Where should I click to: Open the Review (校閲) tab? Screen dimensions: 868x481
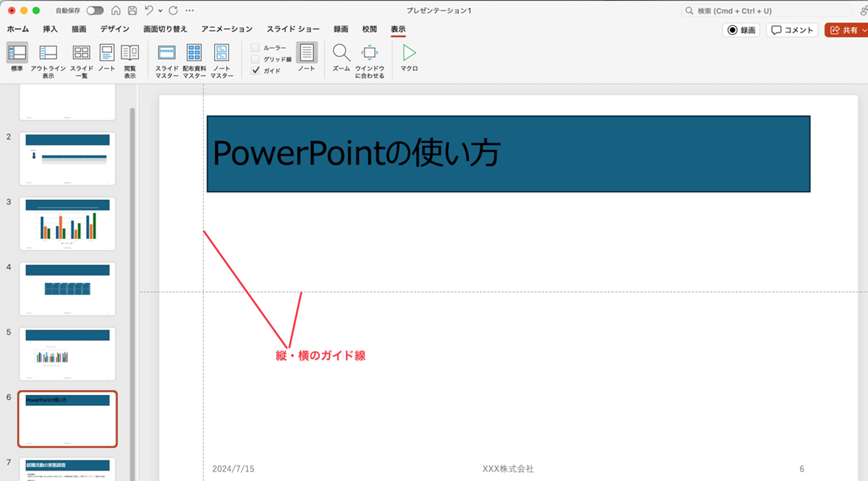(370, 29)
